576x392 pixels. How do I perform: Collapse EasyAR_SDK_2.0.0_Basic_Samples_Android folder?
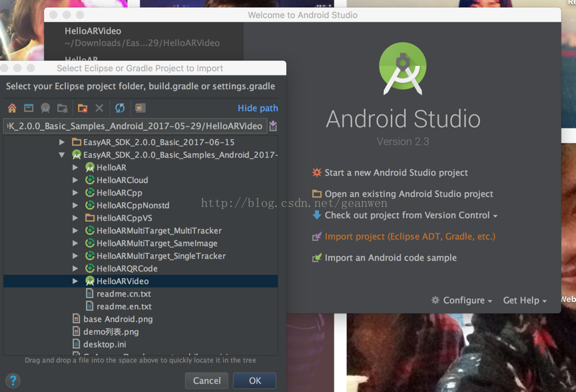click(x=62, y=155)
